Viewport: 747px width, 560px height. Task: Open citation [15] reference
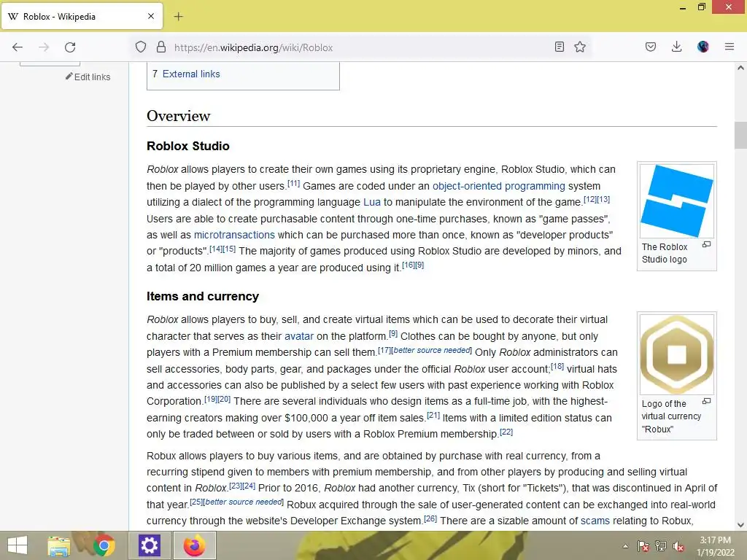229,249
